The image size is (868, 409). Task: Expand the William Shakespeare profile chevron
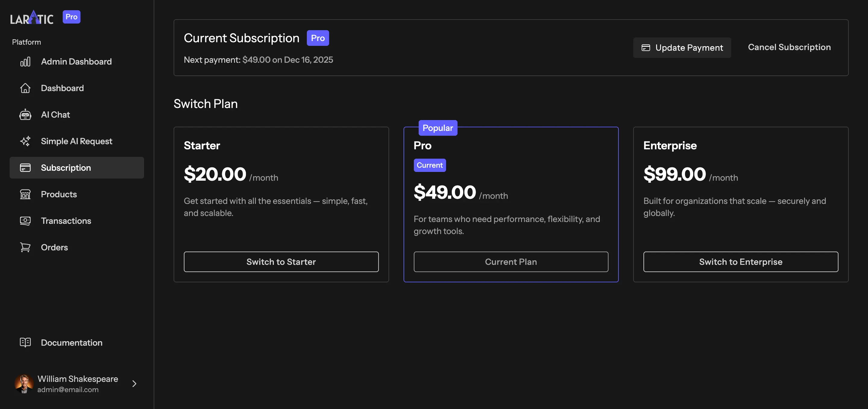point(134,384)
